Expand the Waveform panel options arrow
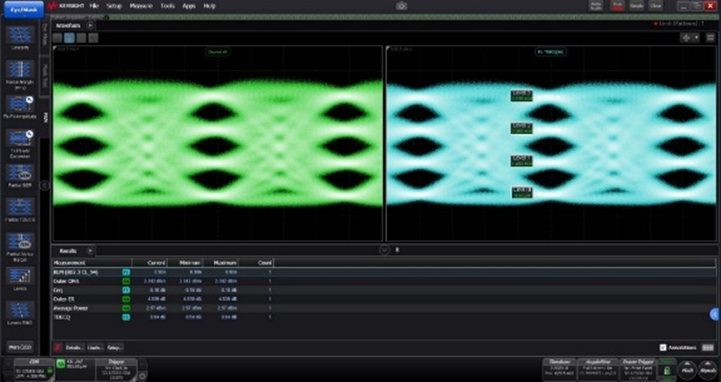 90,26
